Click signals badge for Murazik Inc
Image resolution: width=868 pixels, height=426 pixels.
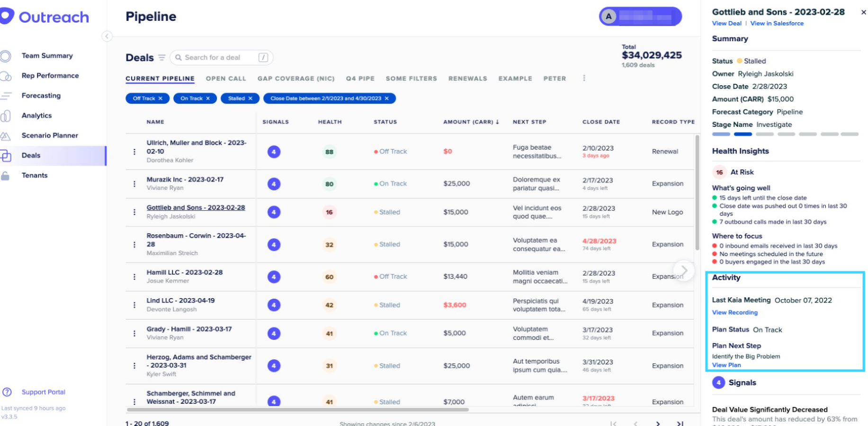274,184
